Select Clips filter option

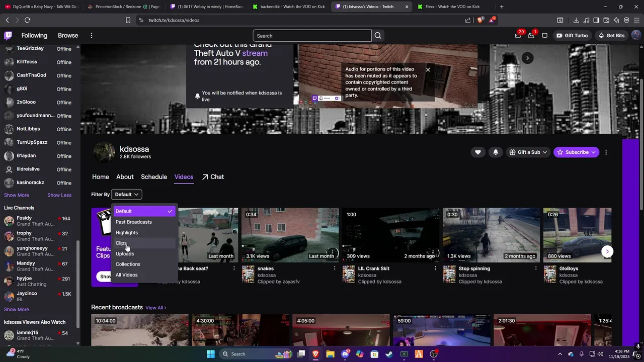(144, 243)
